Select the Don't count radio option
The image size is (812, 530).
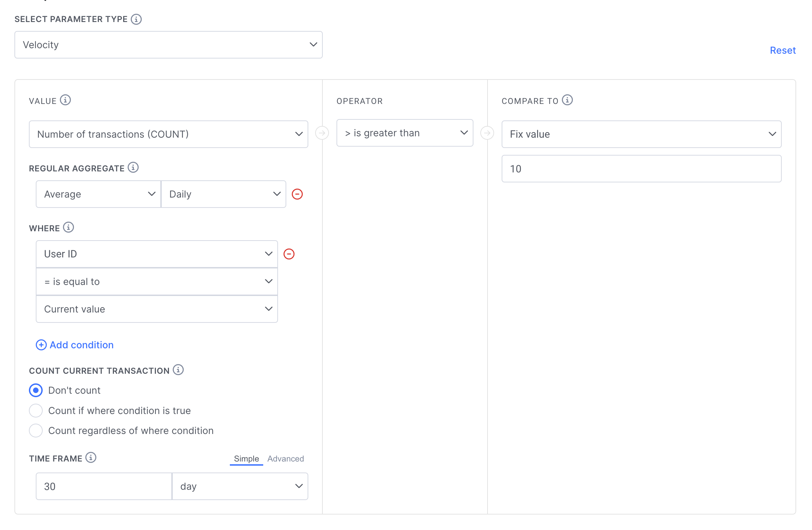tap(36, 390)
